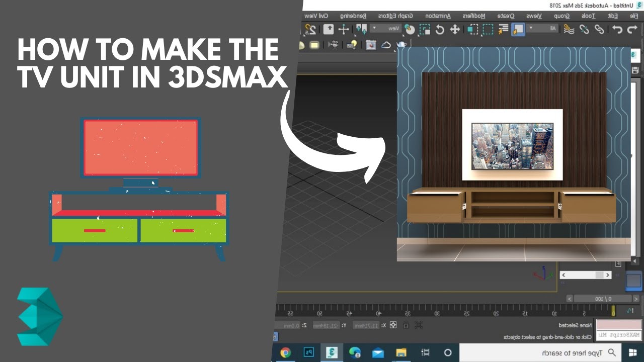Click the Y coordinate field
This screenshot has width=644, height=362.
click(x=327, y=326)
